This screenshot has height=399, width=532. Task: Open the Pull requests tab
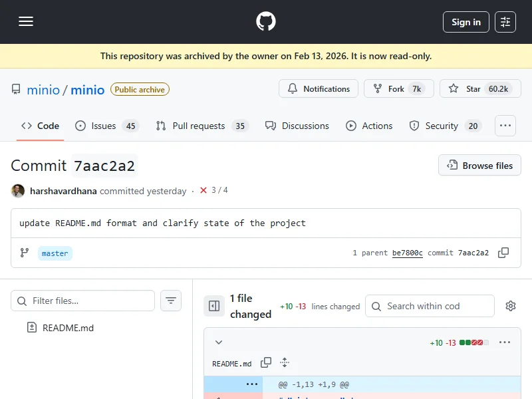(x=198, y=126)
